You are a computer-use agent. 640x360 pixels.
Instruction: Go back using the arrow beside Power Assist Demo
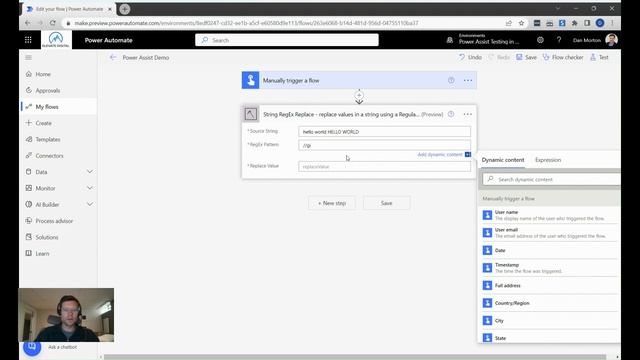(113, 58)
